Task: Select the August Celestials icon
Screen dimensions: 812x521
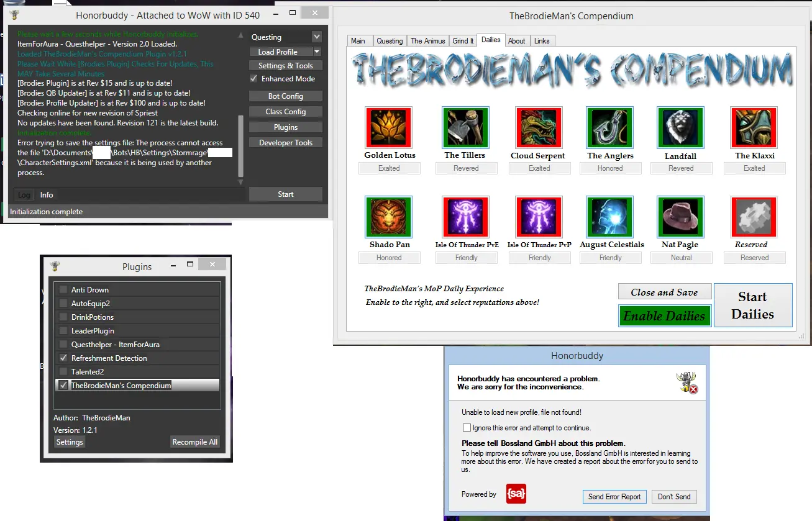Action: 609,217
